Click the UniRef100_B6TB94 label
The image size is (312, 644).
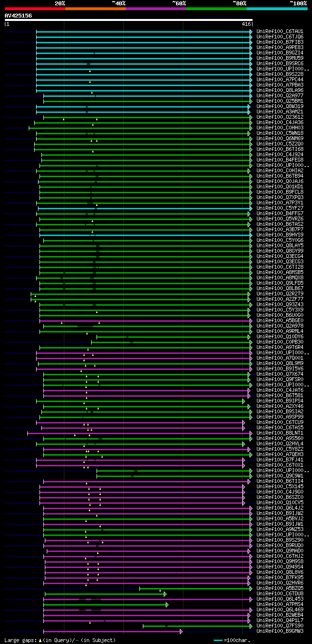coord(280,176)
